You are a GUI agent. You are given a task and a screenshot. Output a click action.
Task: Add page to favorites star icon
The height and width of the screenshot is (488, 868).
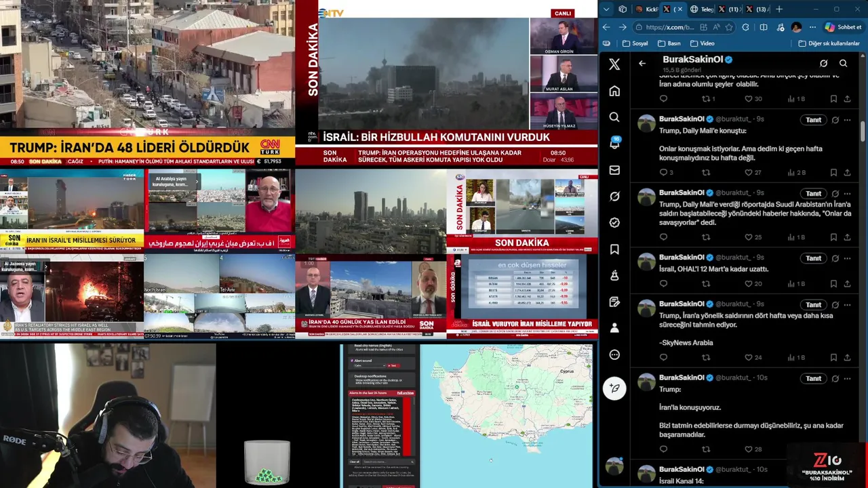729,27
